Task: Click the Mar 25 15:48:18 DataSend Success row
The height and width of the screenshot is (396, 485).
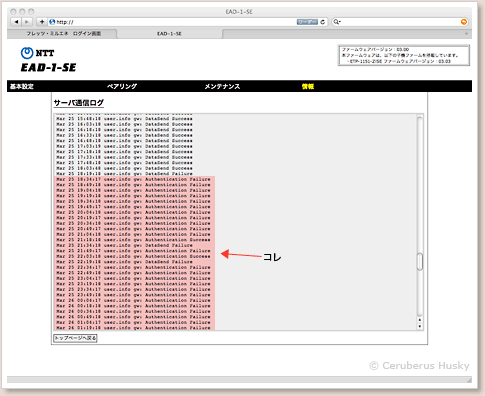Action: pyautogui.click(x=124, y=119)
